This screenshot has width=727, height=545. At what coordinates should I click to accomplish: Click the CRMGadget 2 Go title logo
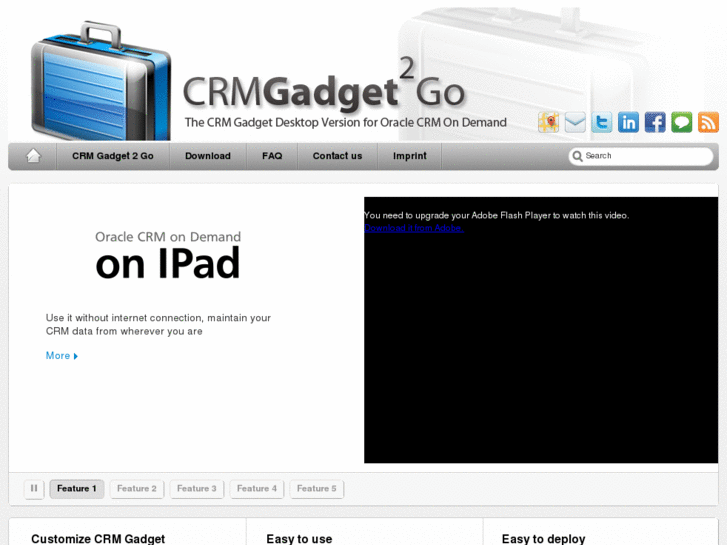click(324, 86)
